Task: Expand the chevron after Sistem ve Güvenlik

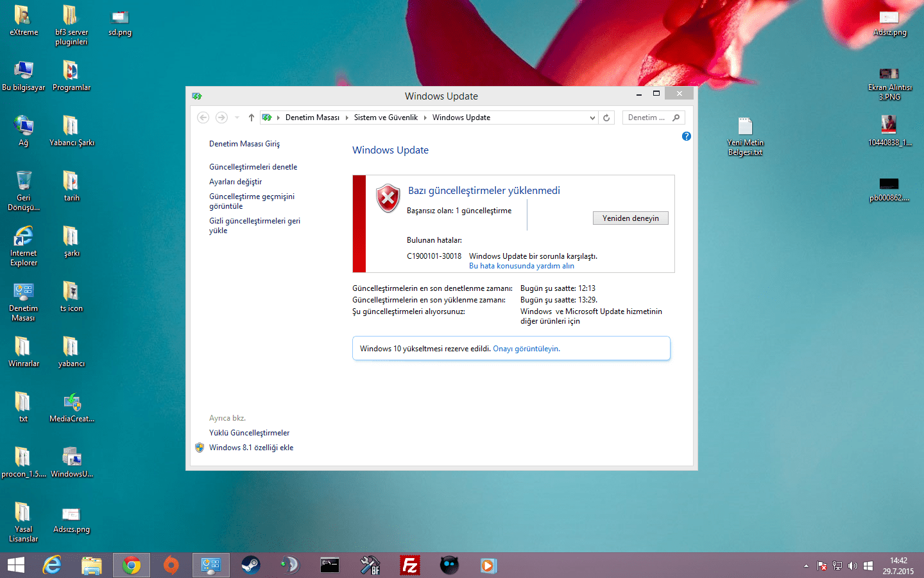Action: tap(425, 118)
